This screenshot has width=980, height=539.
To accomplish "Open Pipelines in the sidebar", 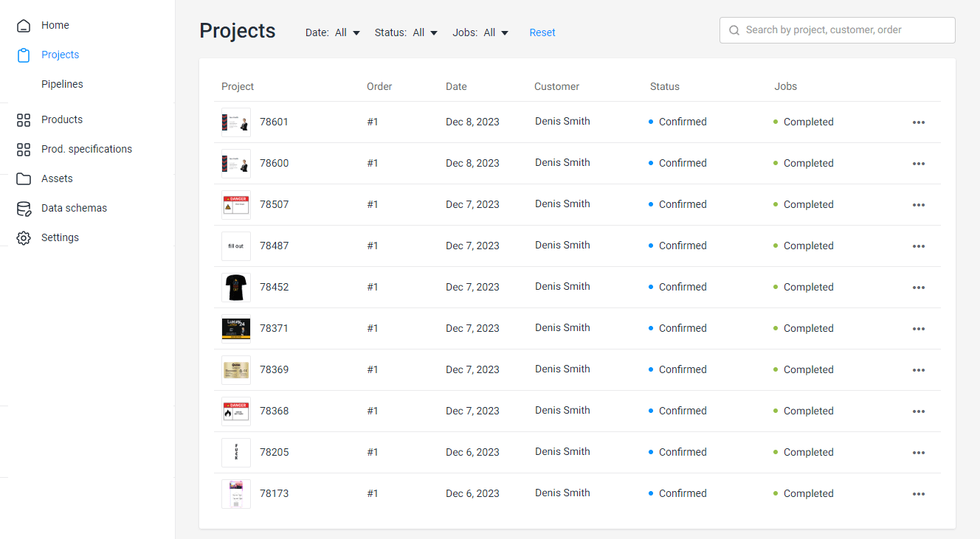I will [x=62, y=84].
